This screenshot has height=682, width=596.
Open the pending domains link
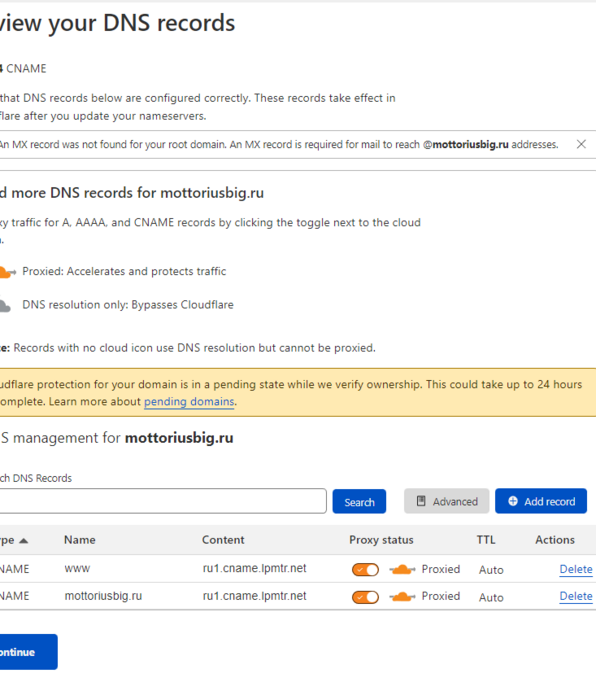click(x=189, y=401)
